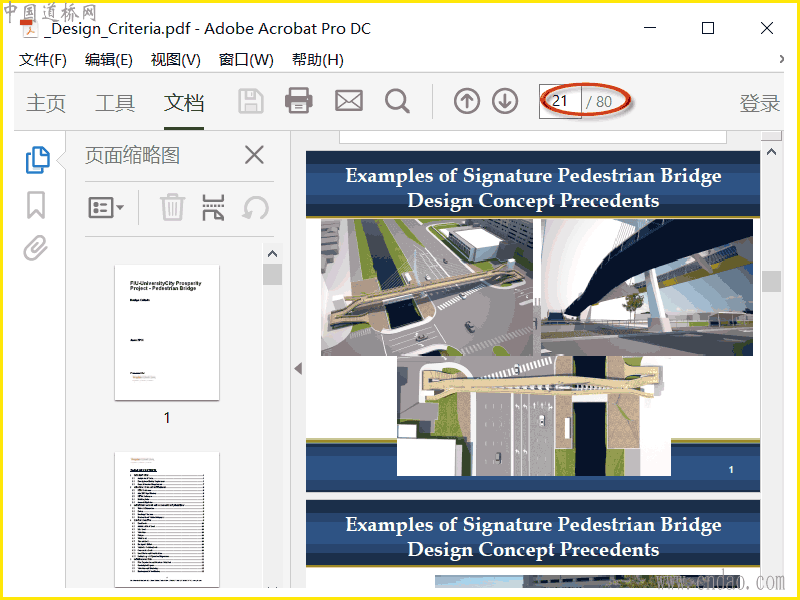Click the aerial bridge rendering image

click(427, 287)
